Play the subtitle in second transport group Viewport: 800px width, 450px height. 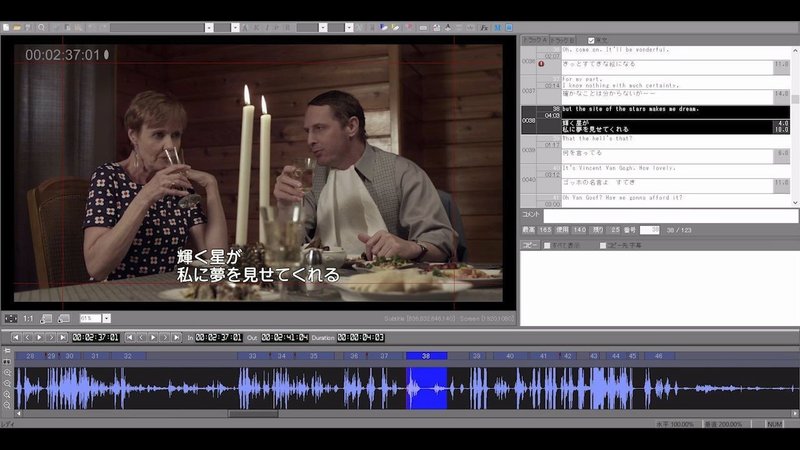(x=153, y=337)
